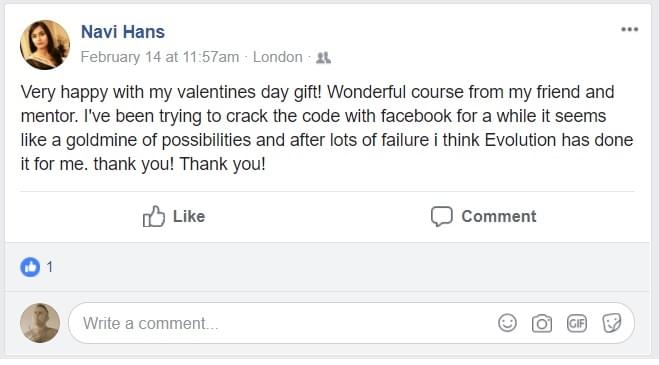Insert an emoji with the smiley icon

[x=507, y=323]
